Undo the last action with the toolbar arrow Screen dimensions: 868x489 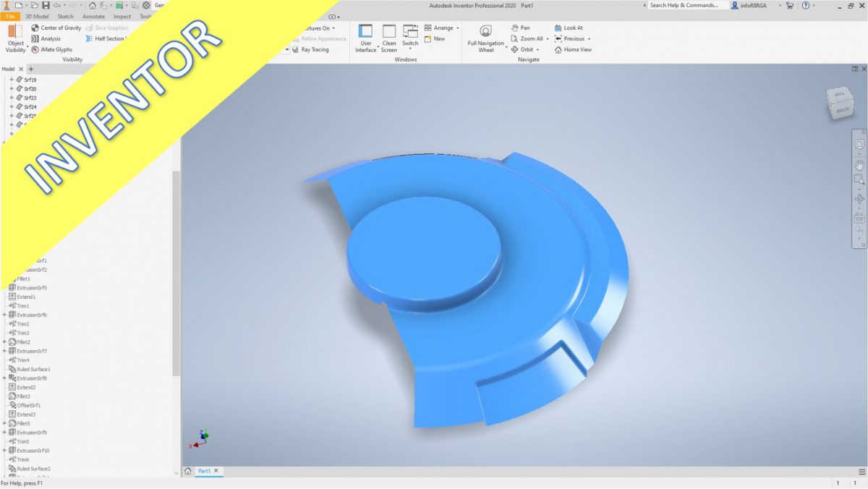coord(56,5)
